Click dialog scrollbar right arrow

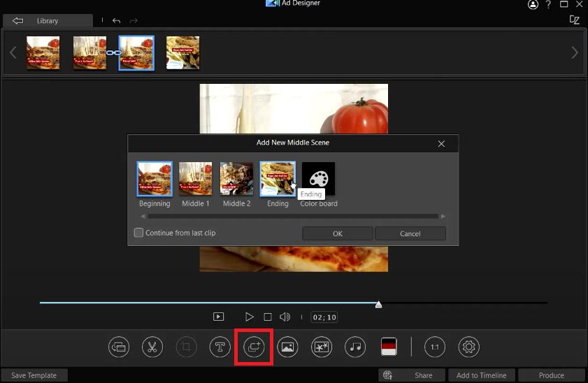coord(443,216)
